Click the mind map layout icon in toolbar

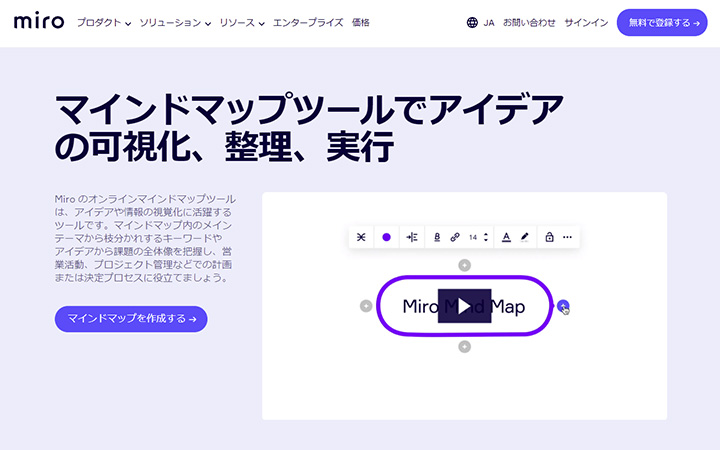point(361,237)
